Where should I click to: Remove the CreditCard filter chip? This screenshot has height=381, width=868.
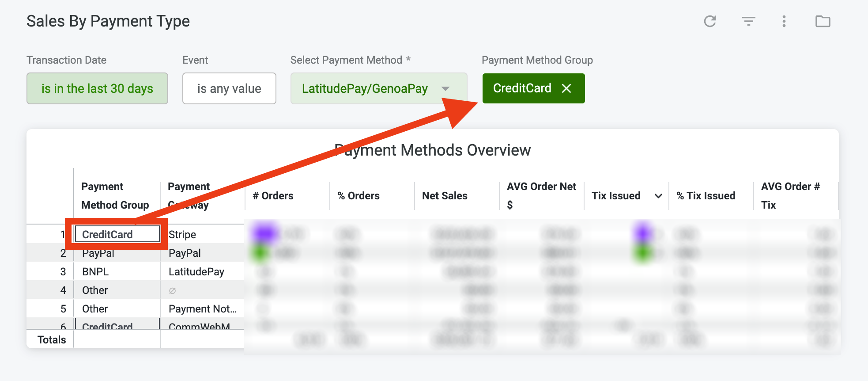[566, 88]
